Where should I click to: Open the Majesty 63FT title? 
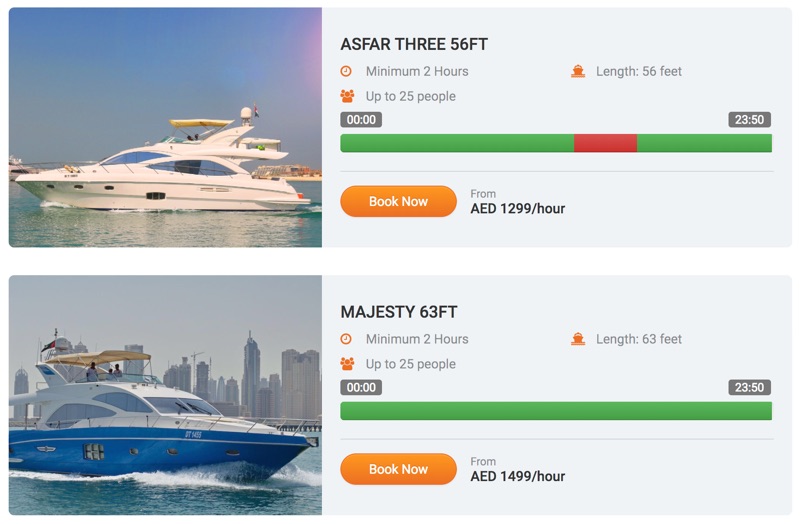pyautogui.click(x=398, y=312)
